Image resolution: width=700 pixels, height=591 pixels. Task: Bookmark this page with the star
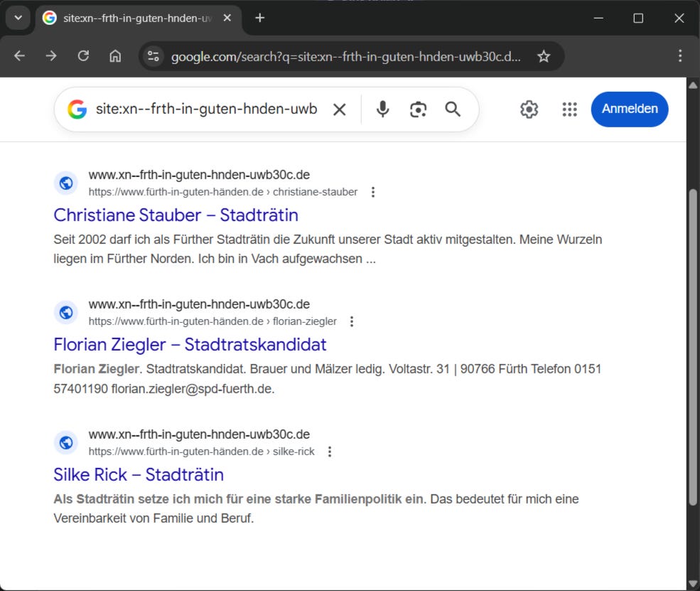click(544, 56)
